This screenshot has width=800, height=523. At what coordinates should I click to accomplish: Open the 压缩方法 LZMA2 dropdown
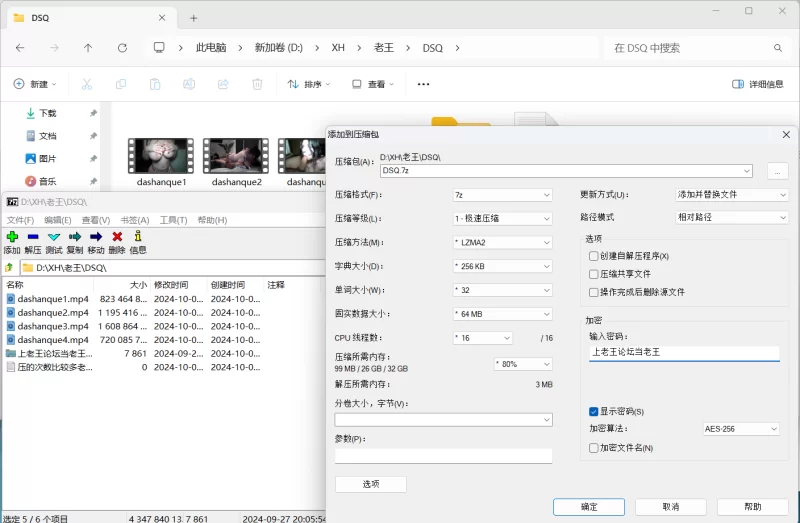click(x=501, y=242)
